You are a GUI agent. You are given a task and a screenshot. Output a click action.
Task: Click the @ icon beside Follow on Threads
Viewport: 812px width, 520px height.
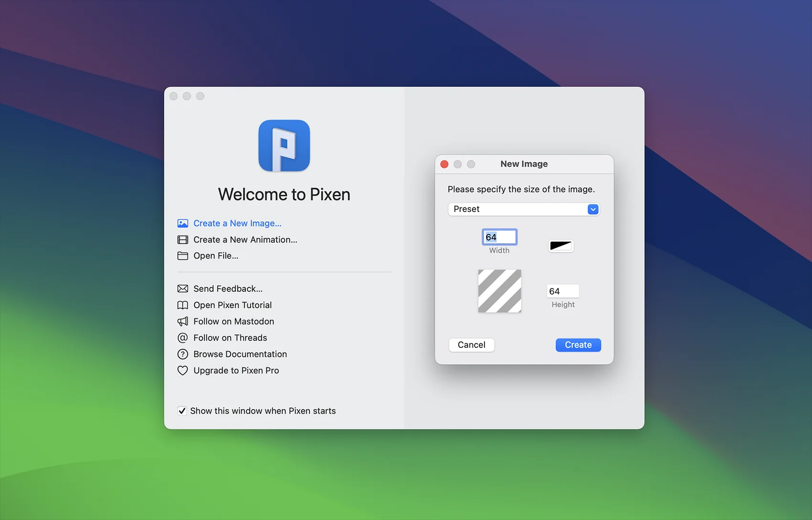pos(182,338)
